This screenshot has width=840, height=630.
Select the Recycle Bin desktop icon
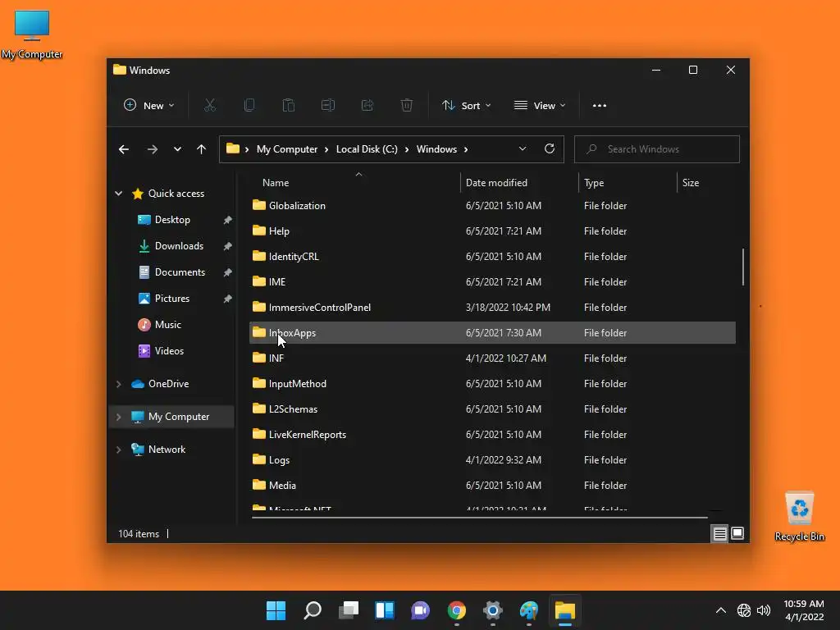(x=799, y=517)
